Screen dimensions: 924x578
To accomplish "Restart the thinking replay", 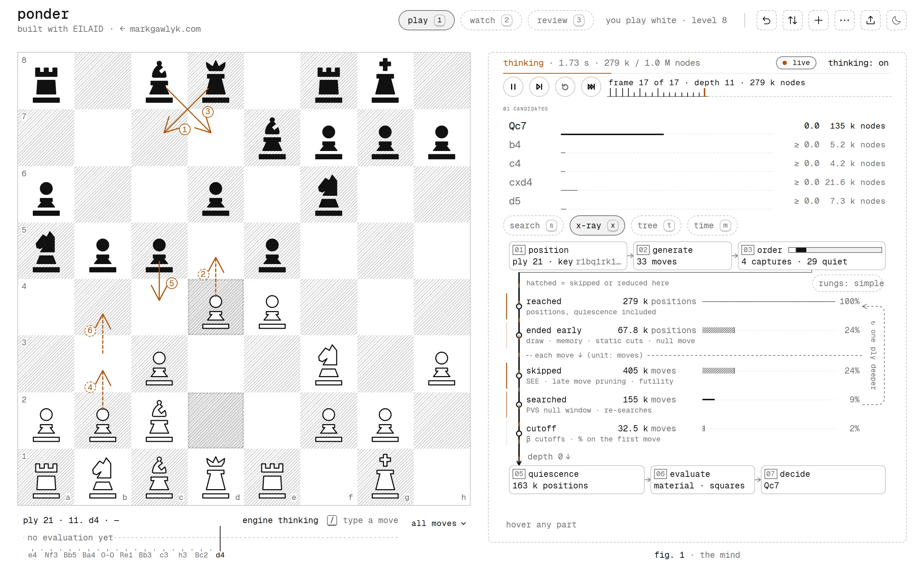I will 565,87.
